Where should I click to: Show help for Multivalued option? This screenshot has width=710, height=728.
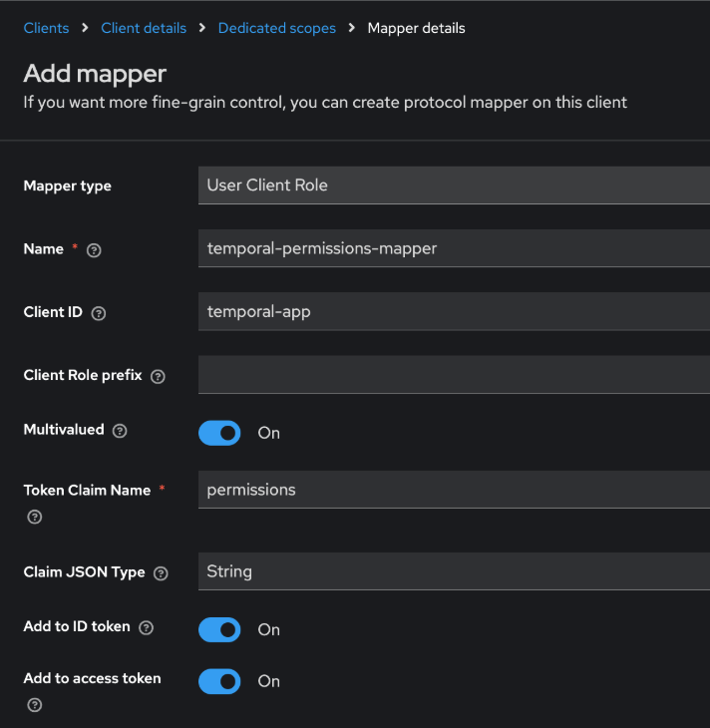[120, 431]
